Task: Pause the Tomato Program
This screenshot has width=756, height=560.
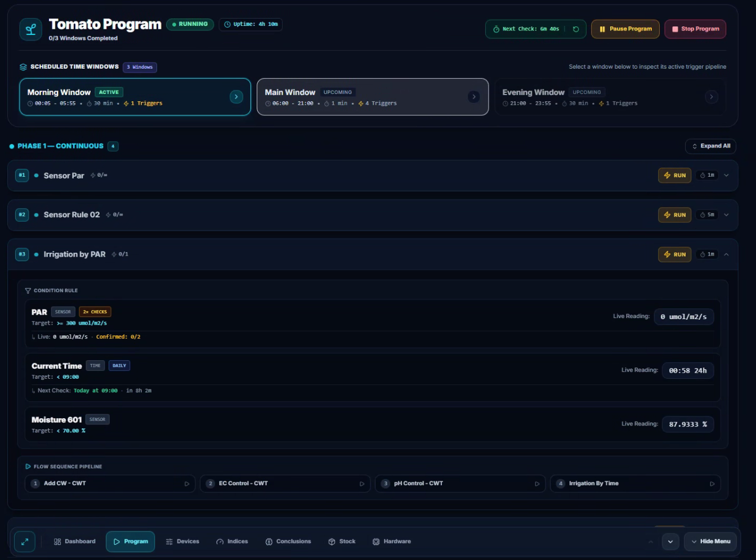Action: 625,29
